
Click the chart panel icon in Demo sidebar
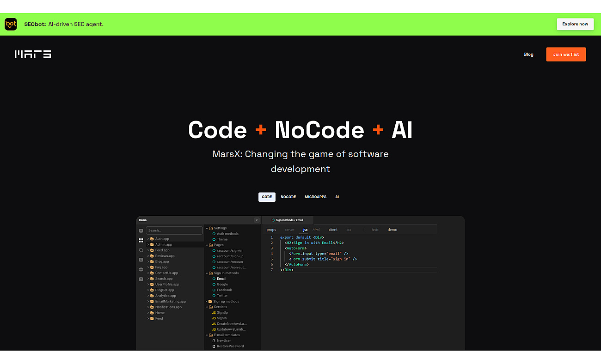click(141, 260)
